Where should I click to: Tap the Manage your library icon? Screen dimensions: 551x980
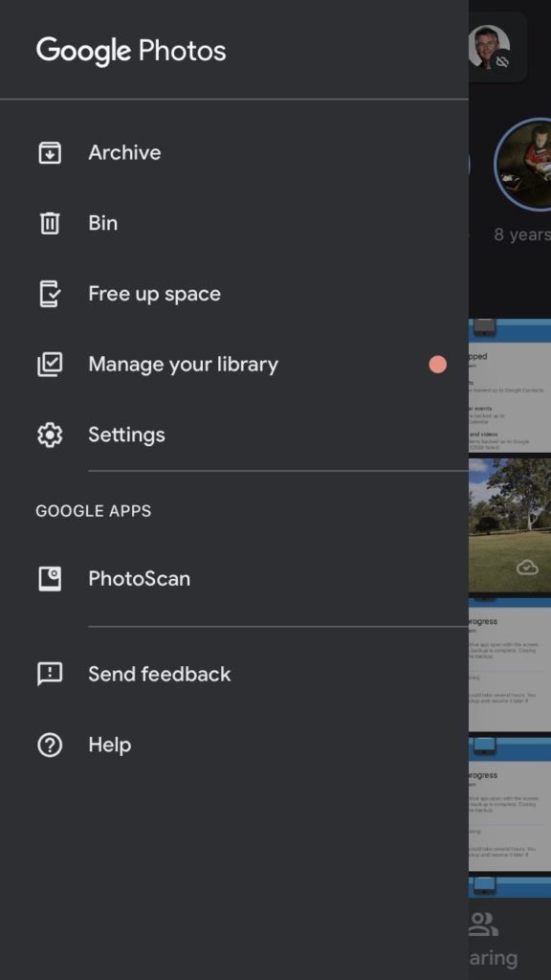click(50, 365)
